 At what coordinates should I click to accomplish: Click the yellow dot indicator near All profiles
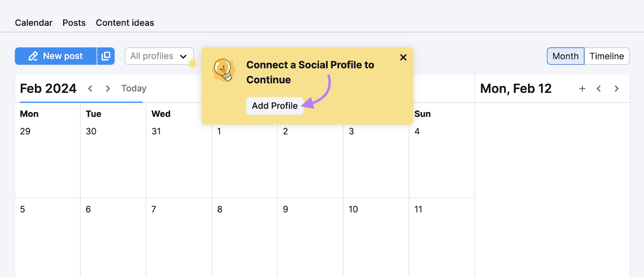(x=193, y=64)
